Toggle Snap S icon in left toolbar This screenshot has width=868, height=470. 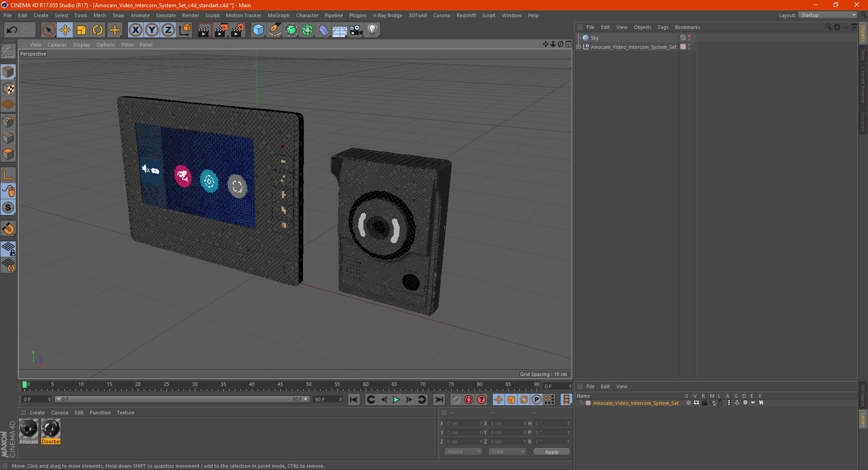tap(8, 207)
